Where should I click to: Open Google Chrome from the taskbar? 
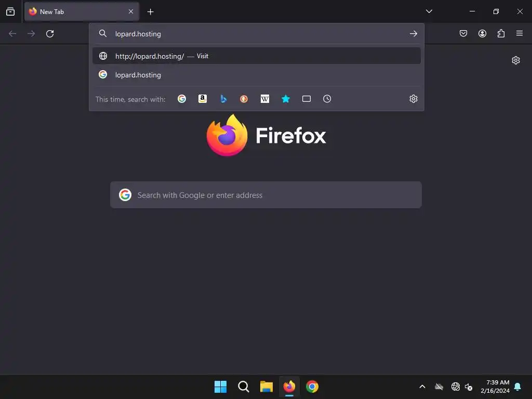click(x=312, y=387)
